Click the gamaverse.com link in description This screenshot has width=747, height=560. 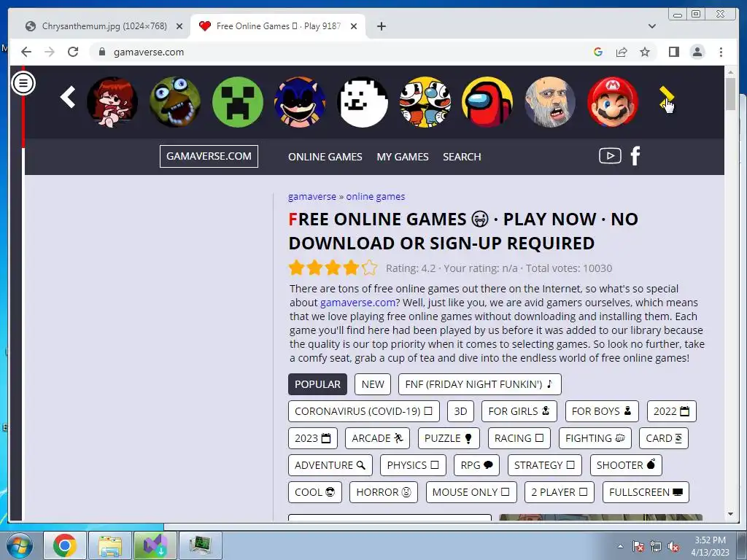pos(357,303)
